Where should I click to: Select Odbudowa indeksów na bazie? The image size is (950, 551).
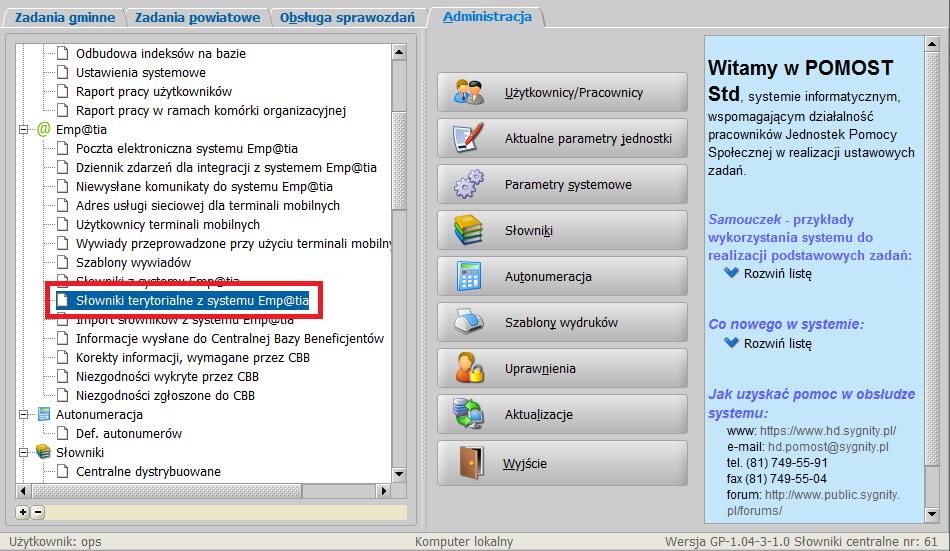click(161, 53)
